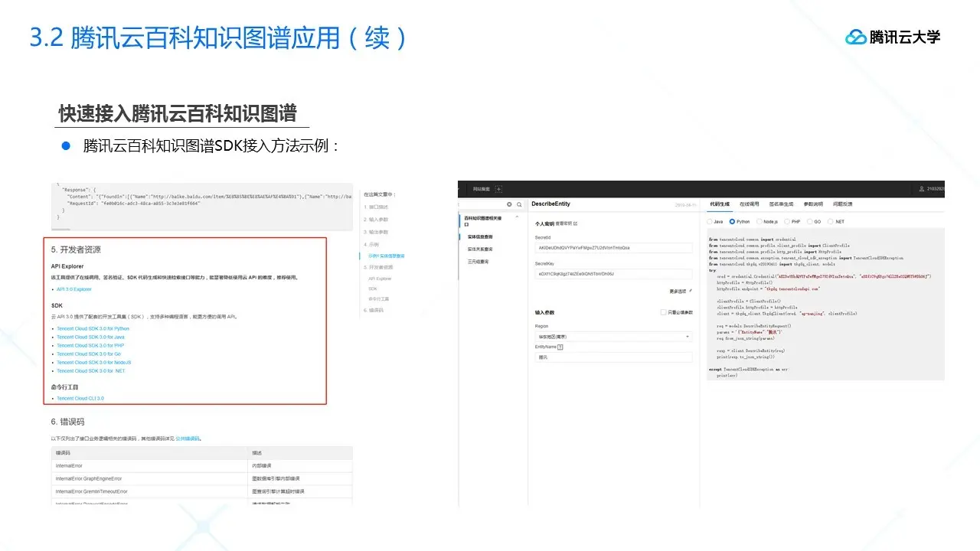This screenshot has width=980, height=551.
Task: Check the 只看必填参数 checkbox
Action: click(x=663, y=312)
